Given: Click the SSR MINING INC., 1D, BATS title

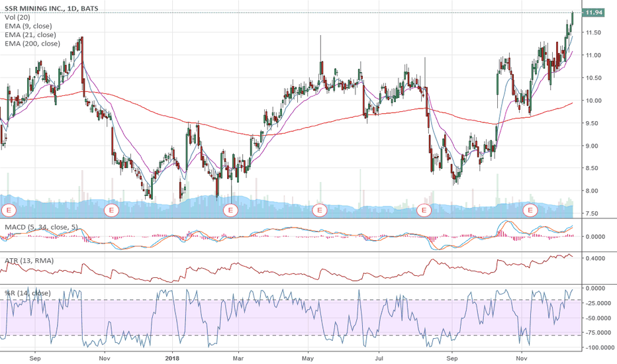Looking at the screenshot, I should click(x=52, y=8).
